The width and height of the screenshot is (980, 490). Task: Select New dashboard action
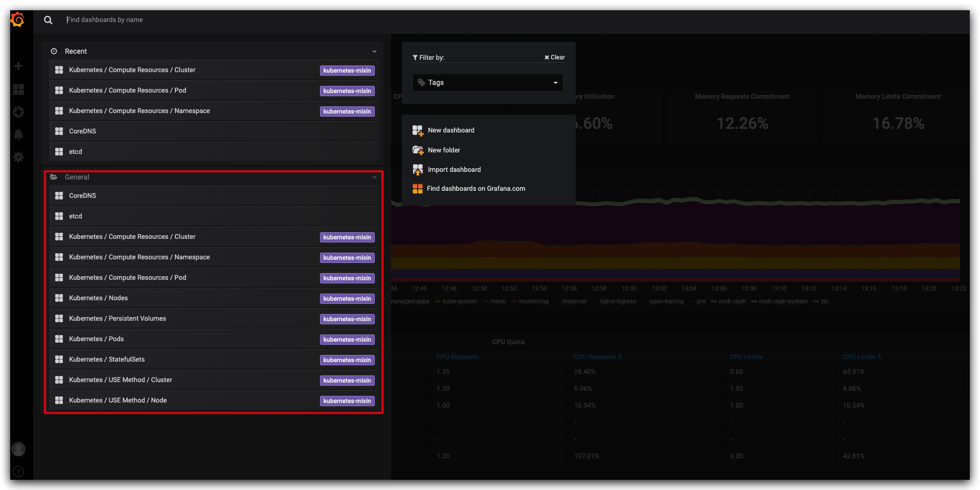(x=451, y=130)
